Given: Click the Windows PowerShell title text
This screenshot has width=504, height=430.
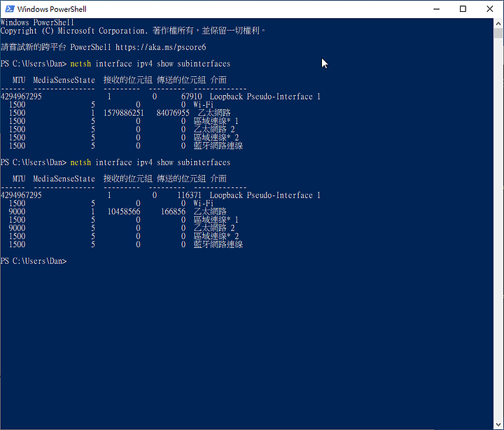Looking at the screenshot, I should pos(52,9).
